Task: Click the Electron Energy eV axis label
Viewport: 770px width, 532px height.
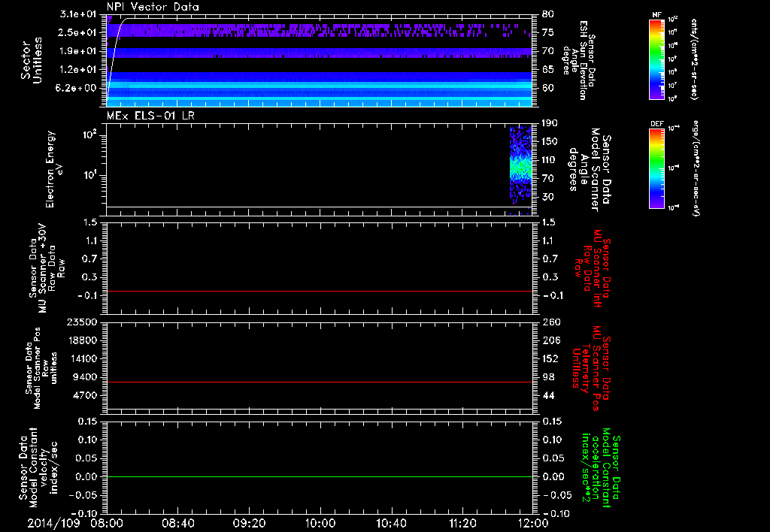Action: pyautogui.click(x=53, y=169)
